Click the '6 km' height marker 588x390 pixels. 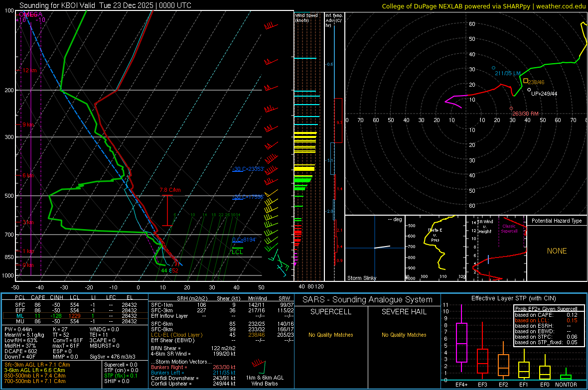(x=28, y=175)
